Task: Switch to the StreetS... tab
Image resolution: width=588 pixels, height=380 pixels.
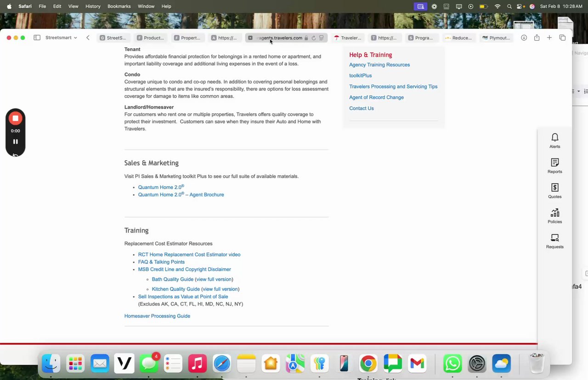Action: [113, 38]
